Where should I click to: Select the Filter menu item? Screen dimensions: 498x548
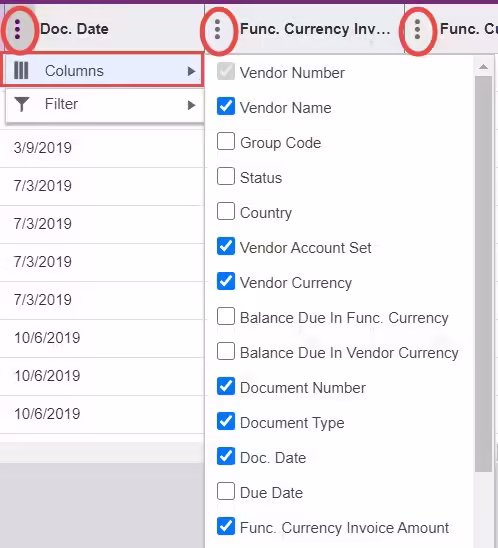(x=103, y=104)
